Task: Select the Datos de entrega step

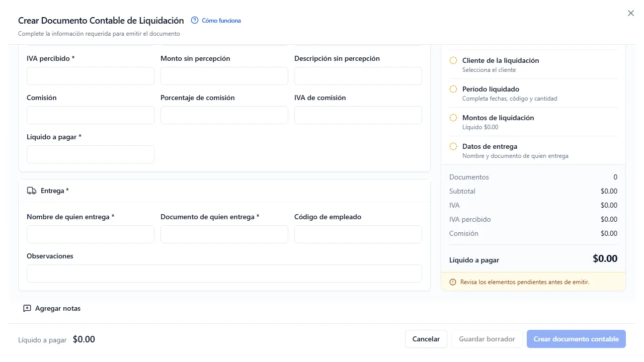Action: 533,151
